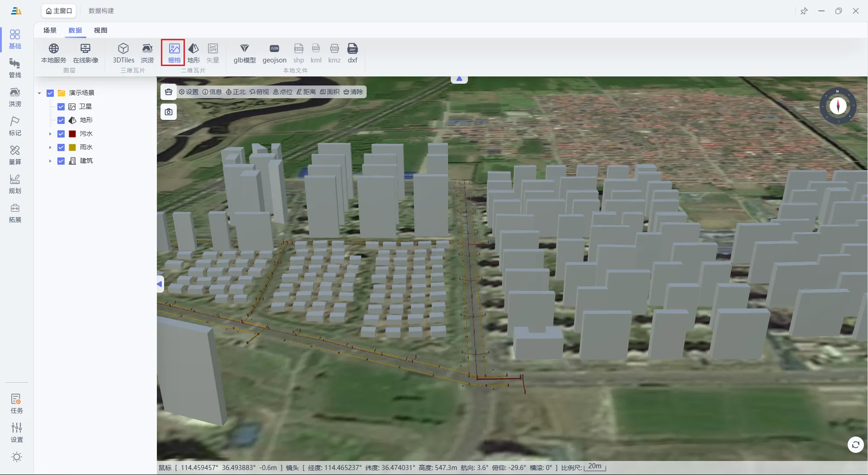Image resolution: width=868 pixels, height=475 pixels.
Task: Expand the 雨水 tree node
Action: 50,147
